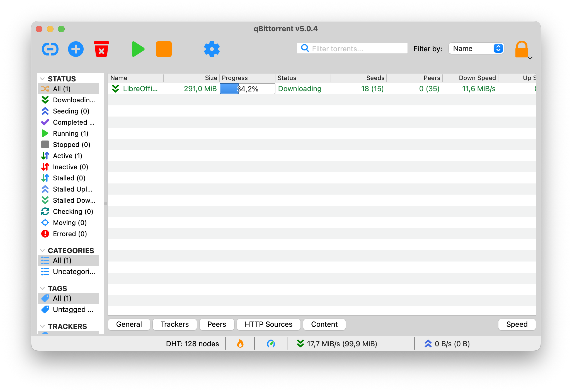
Task: Open the Trackers tab
Action: (x=175, y=325)
